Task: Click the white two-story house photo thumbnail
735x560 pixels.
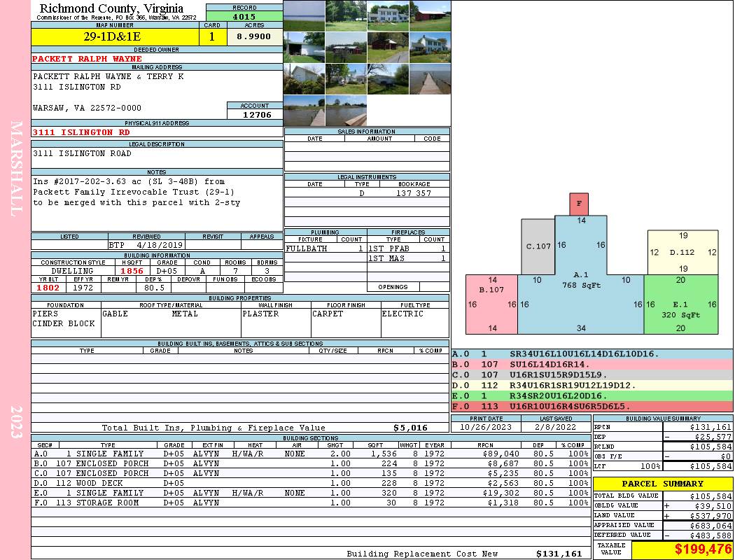Action: (388, 16)
